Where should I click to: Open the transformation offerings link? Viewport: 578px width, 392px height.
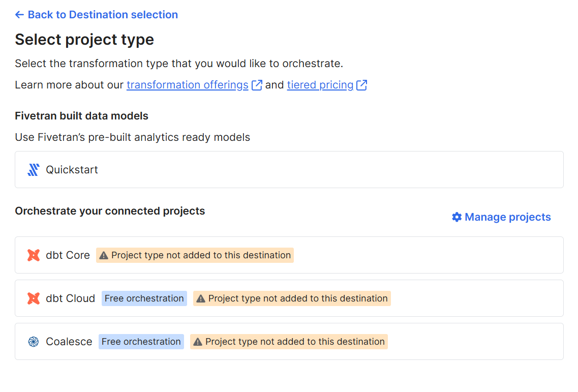pos(187,85)
